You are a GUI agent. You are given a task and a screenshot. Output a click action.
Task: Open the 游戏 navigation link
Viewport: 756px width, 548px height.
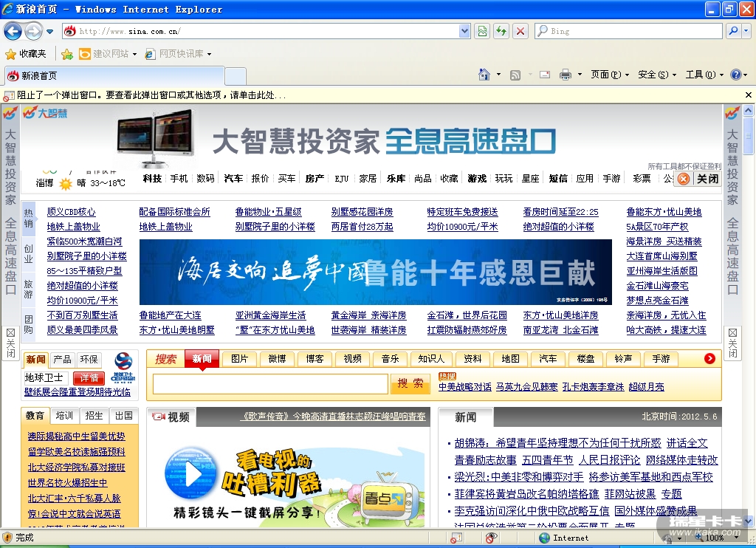click(x=477, y=179)
